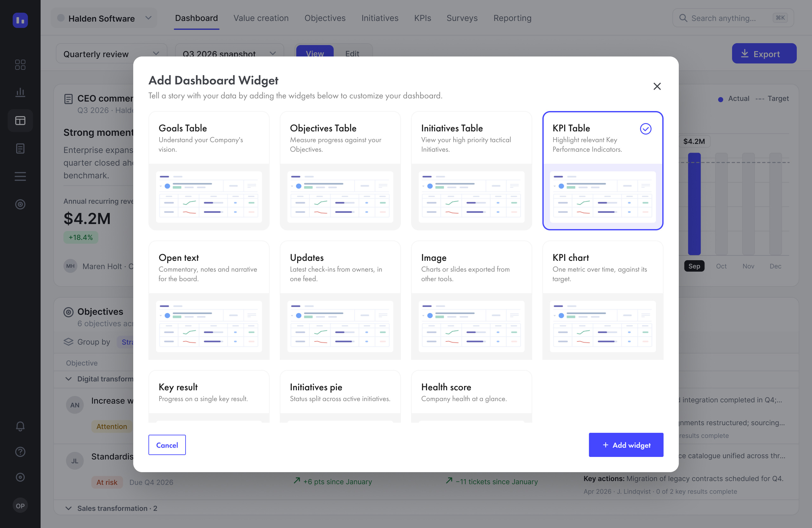Click the search magnifier icon
Viewport: 812px width, 528px height.
point(683,18)
